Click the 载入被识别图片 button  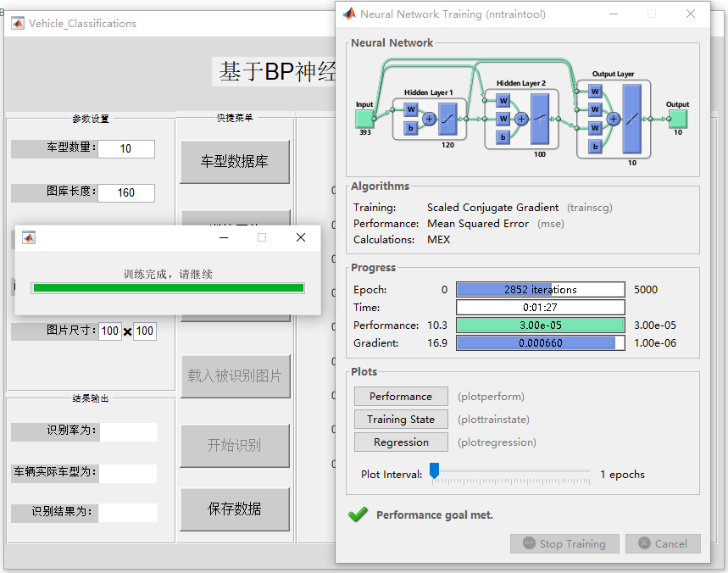pyautogui.click(x=235, y=376)
